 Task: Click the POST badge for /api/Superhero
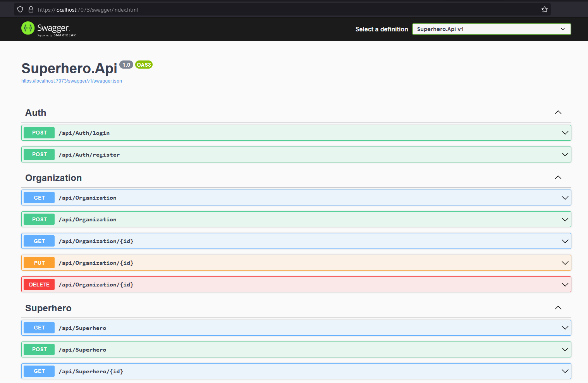pyautogui.click(x=39, y=349)
